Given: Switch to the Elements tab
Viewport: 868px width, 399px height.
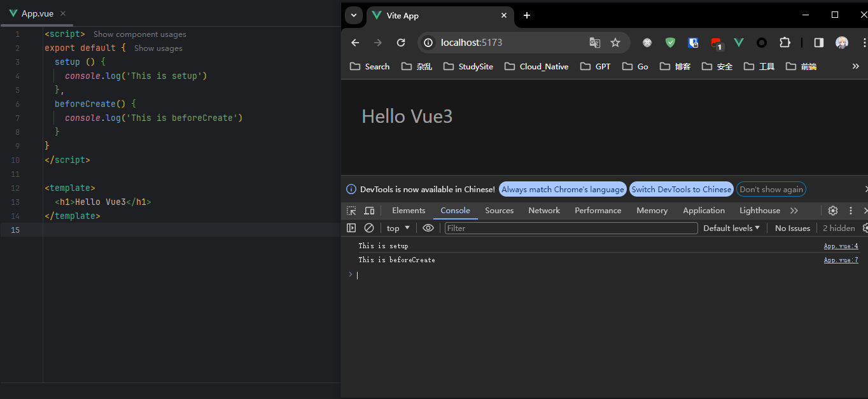Looking at the screenshot, I should click(x=409, y=211).
